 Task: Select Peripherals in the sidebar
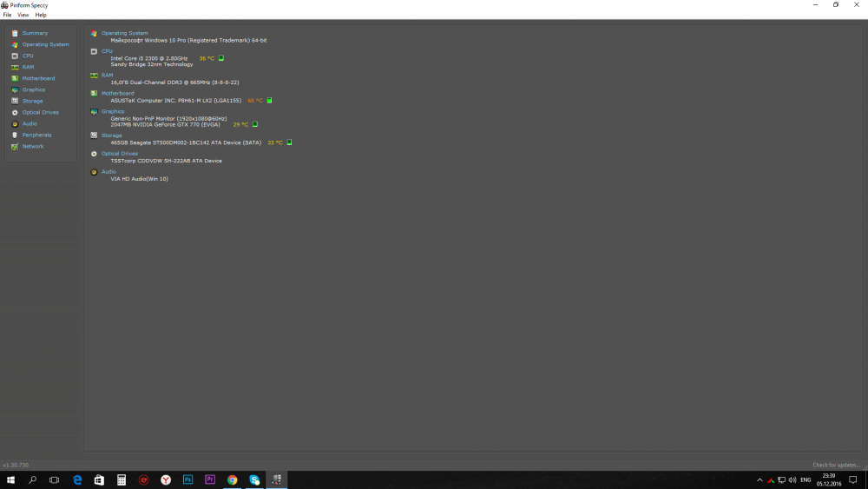pos(36,135)
